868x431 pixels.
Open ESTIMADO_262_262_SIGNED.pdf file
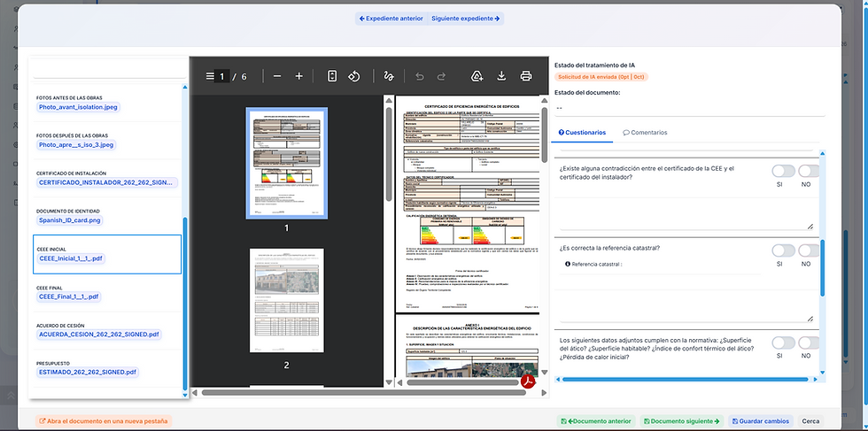(88, 372)
